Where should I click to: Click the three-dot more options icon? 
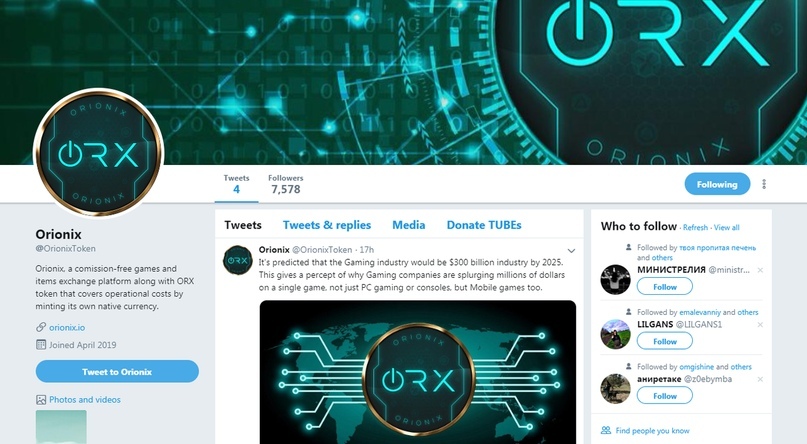pos(764,184)
